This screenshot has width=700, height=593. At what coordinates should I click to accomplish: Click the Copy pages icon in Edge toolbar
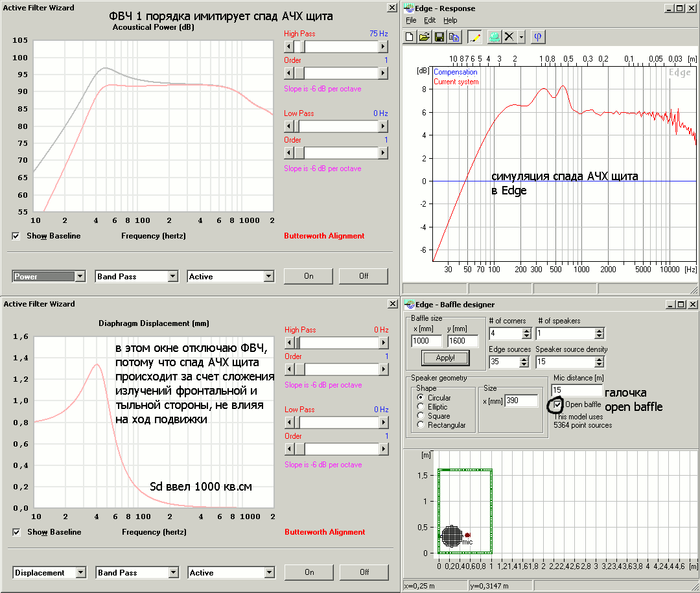(x=454, y=37)
